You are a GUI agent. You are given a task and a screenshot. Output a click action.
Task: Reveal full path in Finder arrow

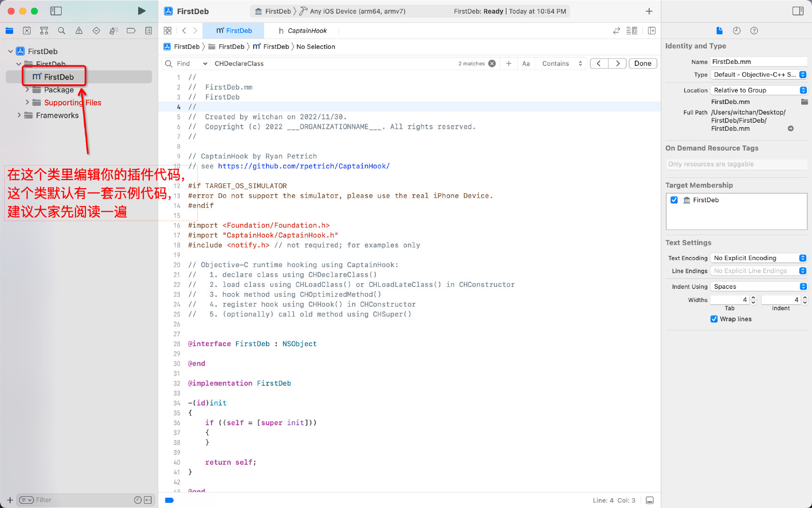791,128
